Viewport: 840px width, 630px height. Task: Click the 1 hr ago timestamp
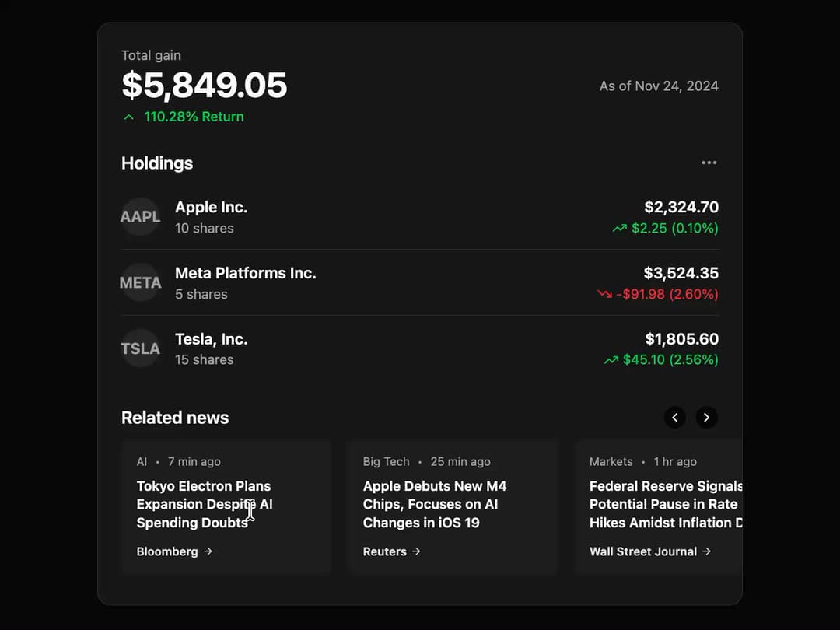pos(675,462)
